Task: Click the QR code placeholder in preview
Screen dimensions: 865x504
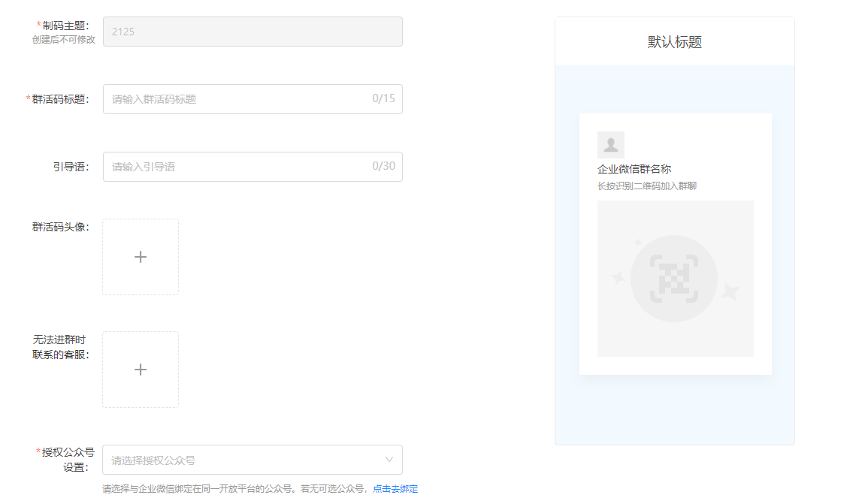Action: (675, 279)
